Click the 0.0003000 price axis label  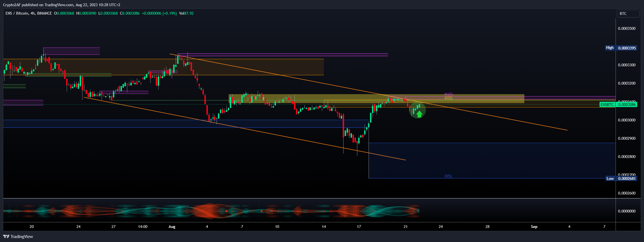click(627, 120)
